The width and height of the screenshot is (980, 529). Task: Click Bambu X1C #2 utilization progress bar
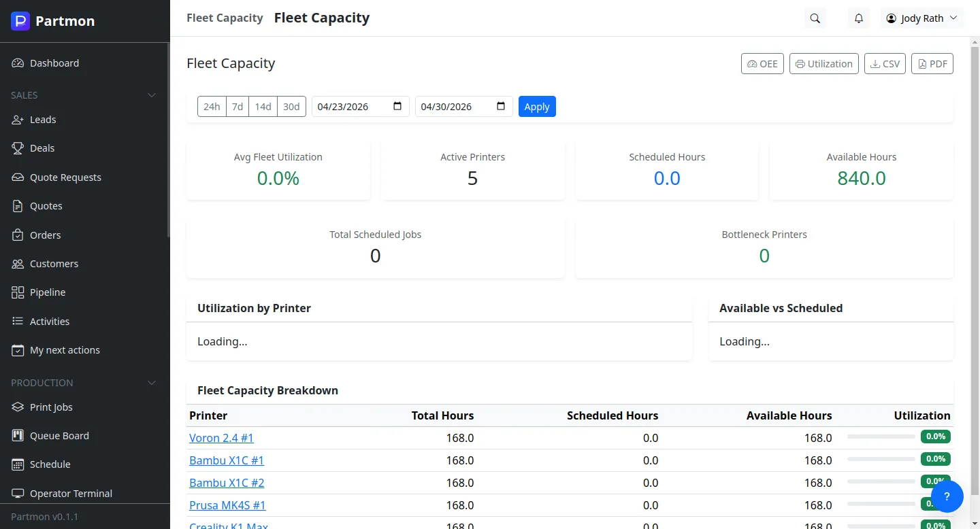tap(881, 481)
